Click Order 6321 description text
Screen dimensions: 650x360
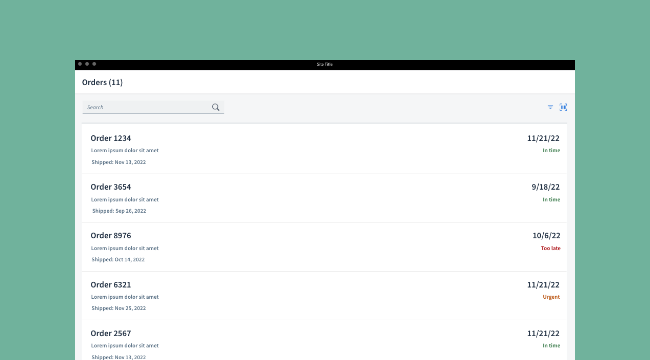click(125, 297)
